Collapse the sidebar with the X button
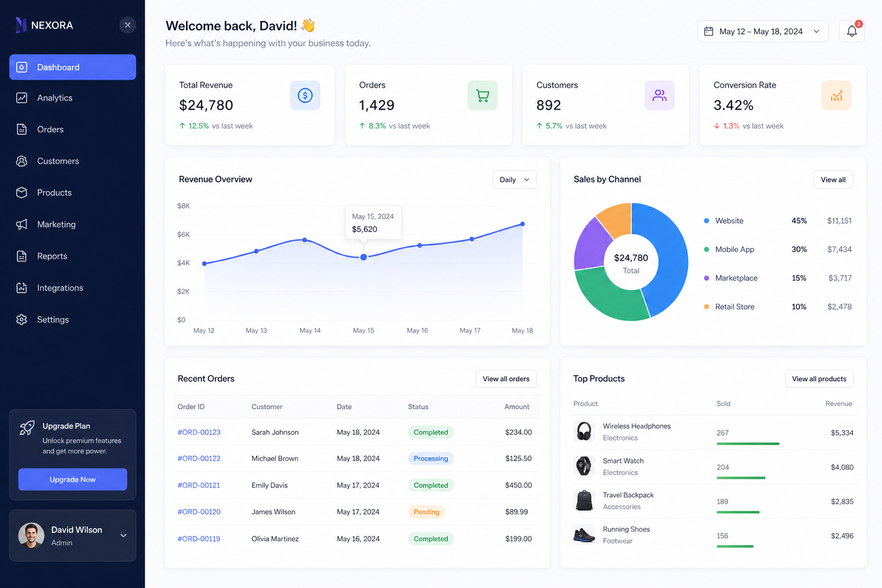Viewport: 882px width, 588px height. tap(127, 25)
